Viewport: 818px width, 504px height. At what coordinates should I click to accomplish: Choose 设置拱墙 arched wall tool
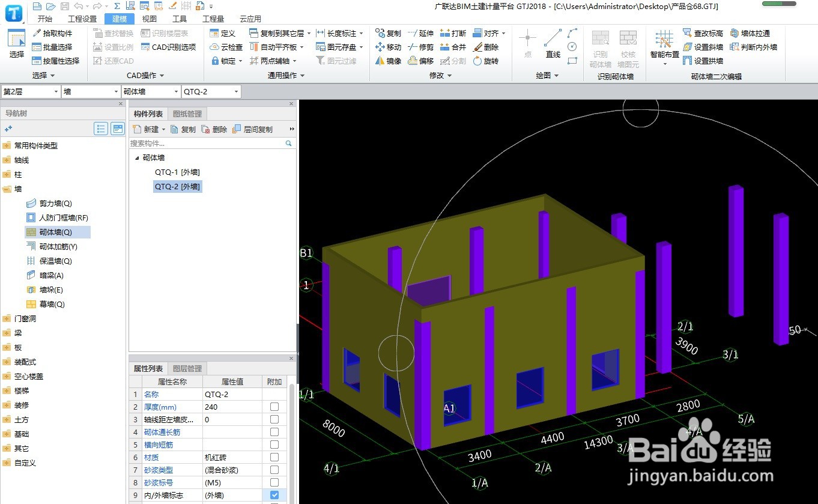[x=703, y=61]
